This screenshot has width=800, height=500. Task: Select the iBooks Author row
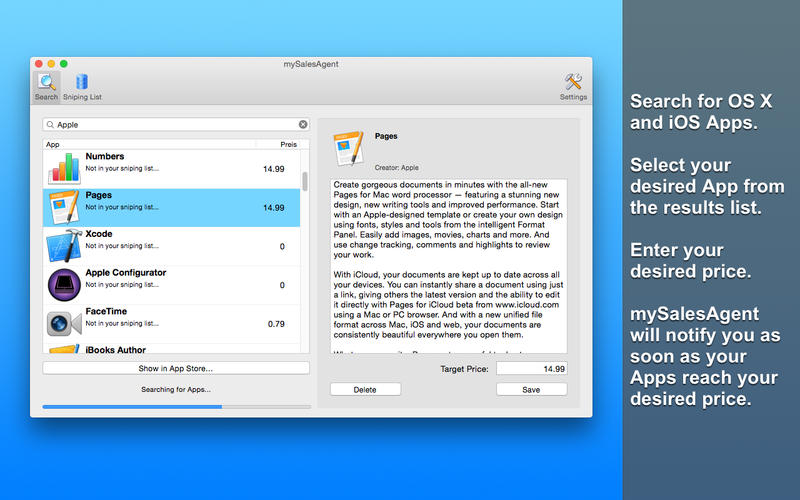172,349
